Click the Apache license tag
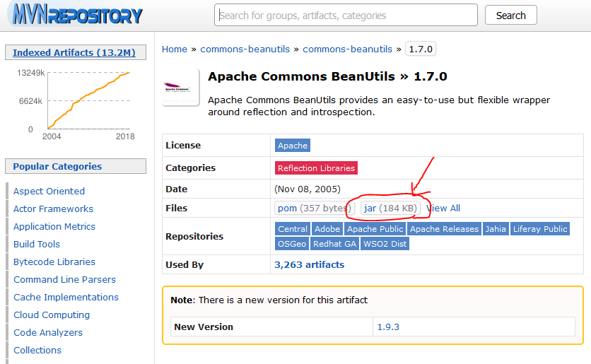The height and width of the screenshot is (364, 591). click(293, 146)
